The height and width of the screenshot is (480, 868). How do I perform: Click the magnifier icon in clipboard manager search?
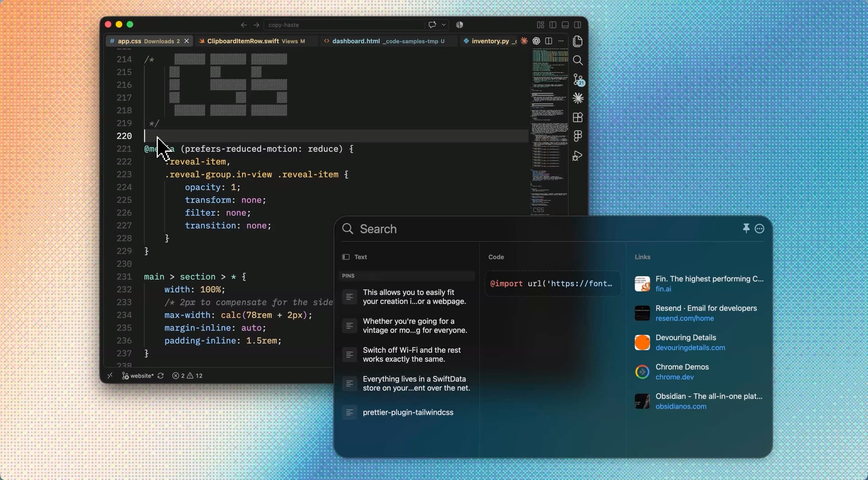click(x=348, y=229)
